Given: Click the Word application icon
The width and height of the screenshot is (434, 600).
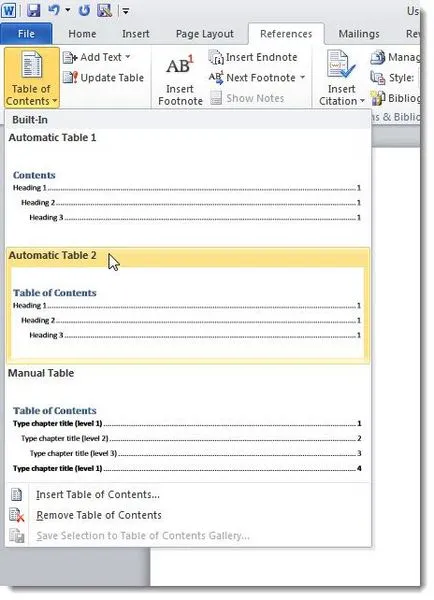Looking at the screenshot, I should (x=9, y=10).
